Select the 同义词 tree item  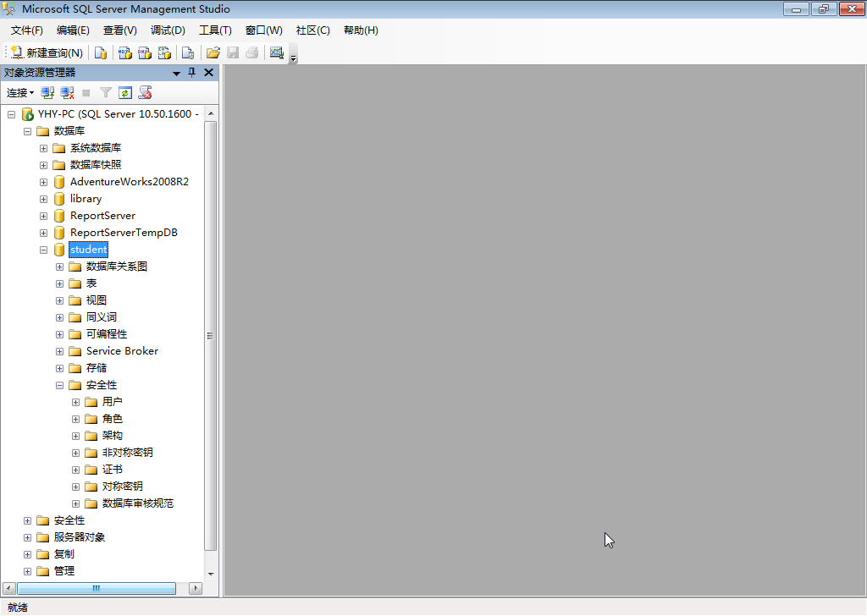[102, 317]
